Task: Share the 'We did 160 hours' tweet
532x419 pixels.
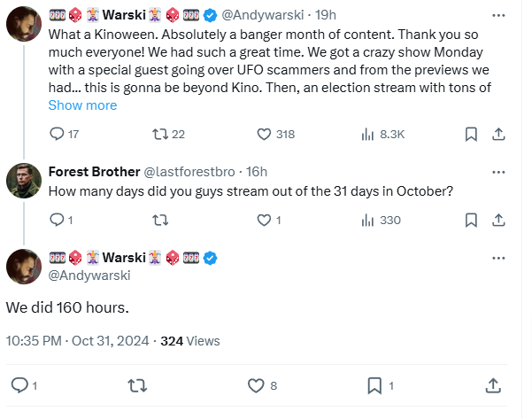Action: point(493,385)
